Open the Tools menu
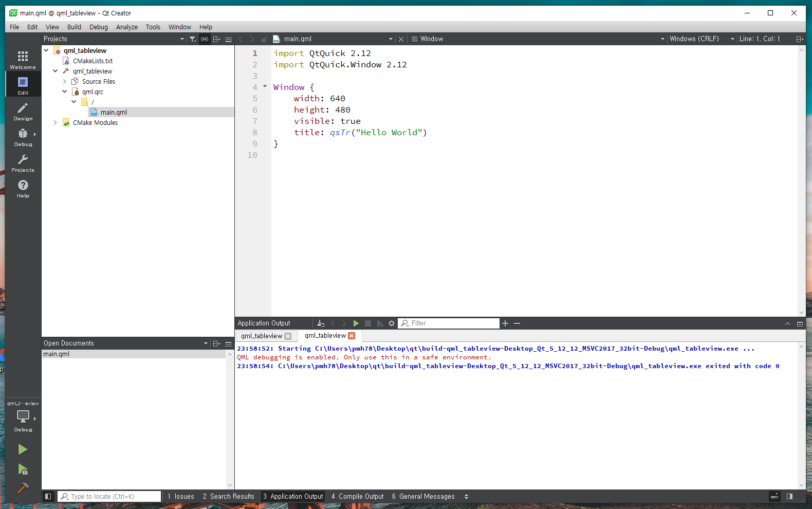 (x=153, y=27)
